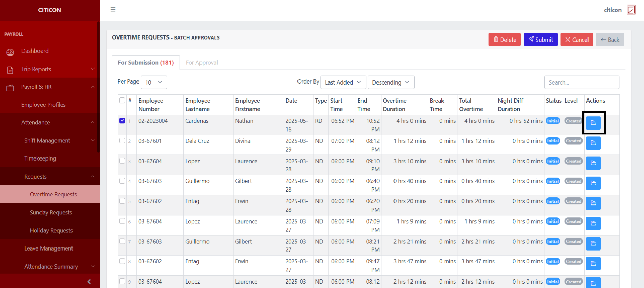
Task: Click the red Delete button
Action: click(x=504, y=40)
